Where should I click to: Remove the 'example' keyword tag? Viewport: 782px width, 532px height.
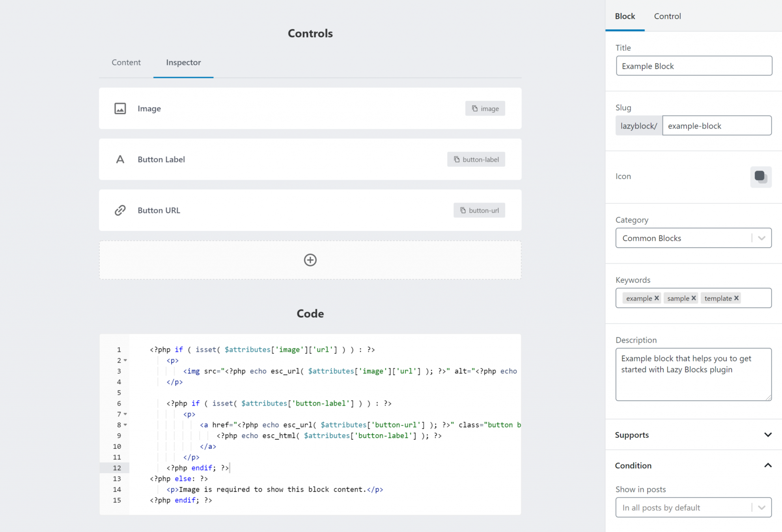tap(657, 298)
